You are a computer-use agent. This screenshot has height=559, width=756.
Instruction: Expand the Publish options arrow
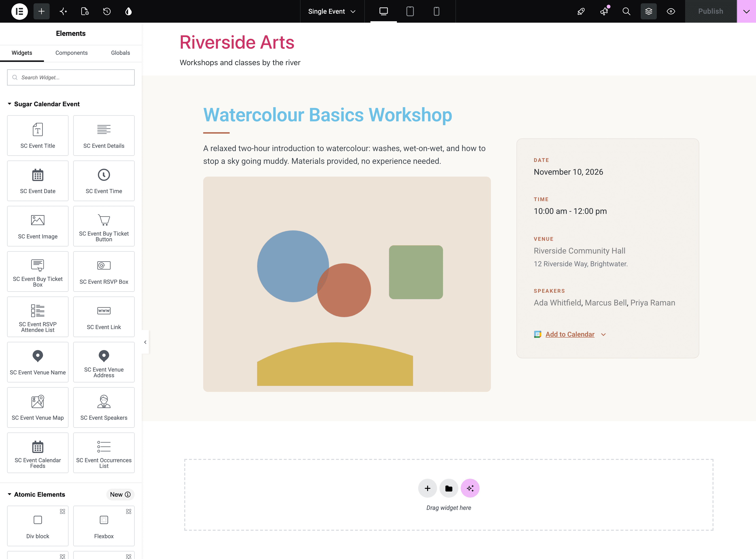[747, 12]
